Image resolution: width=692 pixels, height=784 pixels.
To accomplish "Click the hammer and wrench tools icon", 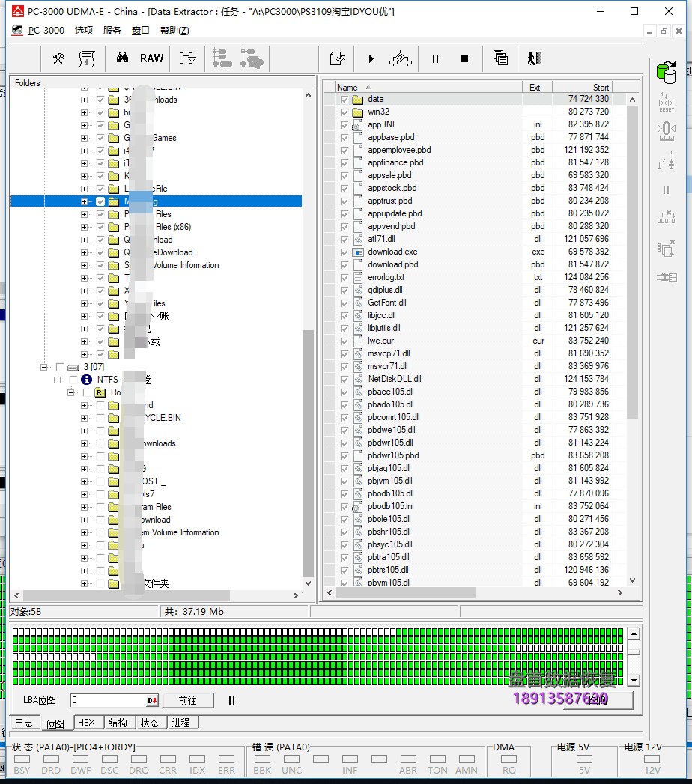I will pos(58,58).
